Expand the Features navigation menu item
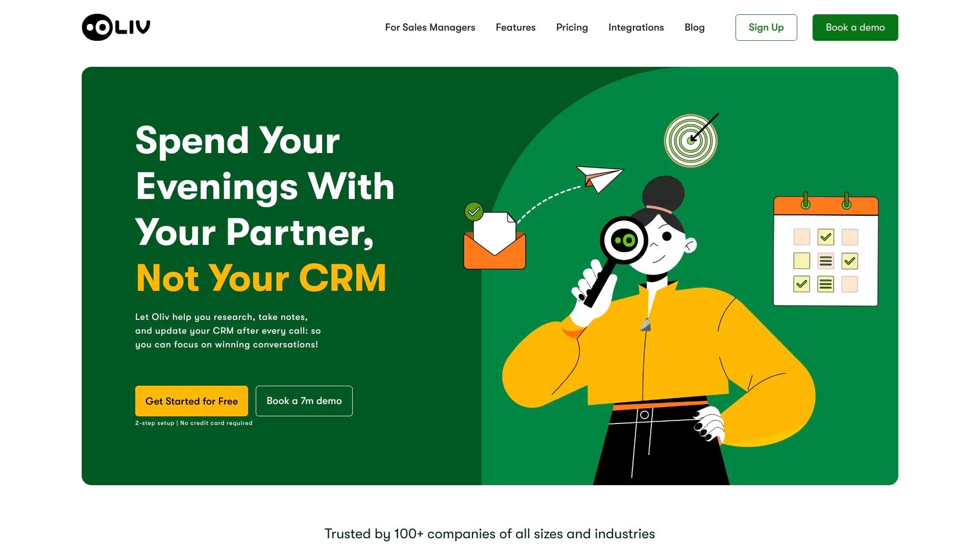Viewport: 980px width, 551px height. point(515,27)
